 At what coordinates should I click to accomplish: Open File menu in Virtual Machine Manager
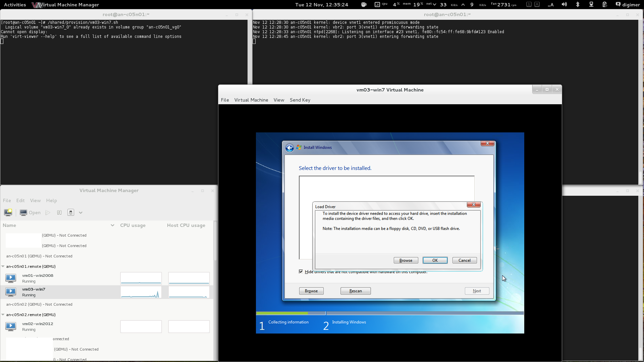(7, 200)
